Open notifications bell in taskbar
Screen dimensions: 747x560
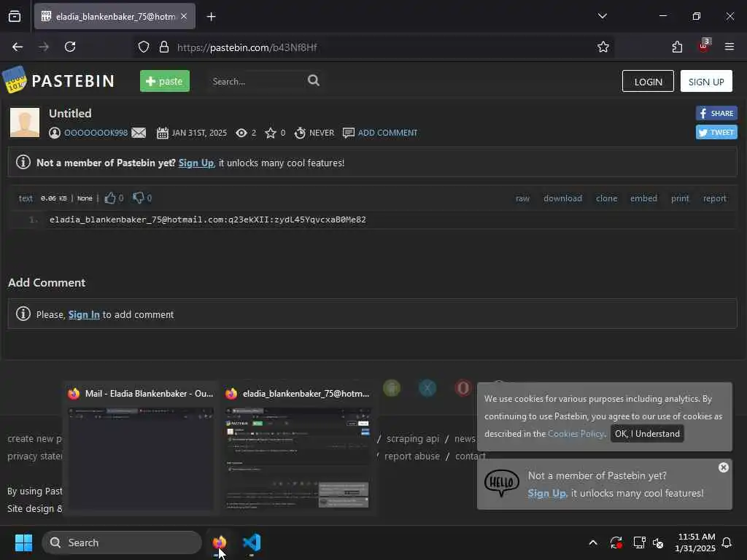pos(727,542)
